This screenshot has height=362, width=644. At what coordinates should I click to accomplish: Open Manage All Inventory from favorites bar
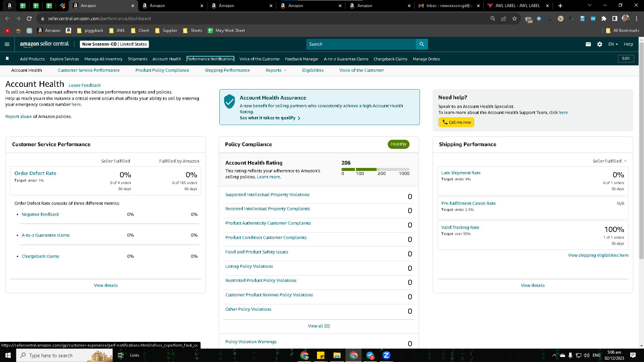[x=103, y=59]
